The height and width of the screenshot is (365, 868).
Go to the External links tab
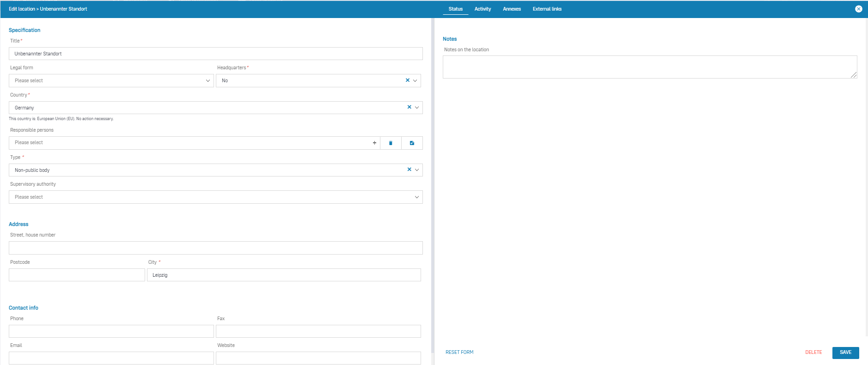[x=547, y=9]
